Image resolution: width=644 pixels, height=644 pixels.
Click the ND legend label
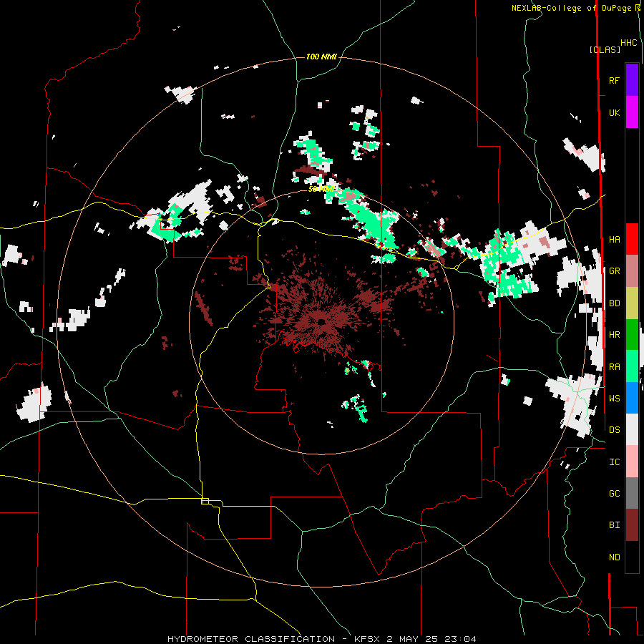coord(614,557)
